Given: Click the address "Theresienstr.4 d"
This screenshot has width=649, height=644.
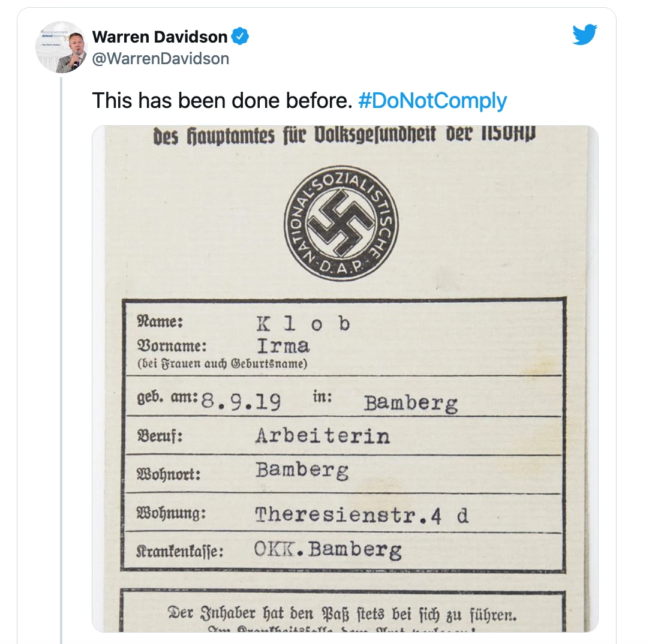Looking at the screenshot, I should 362,515.
